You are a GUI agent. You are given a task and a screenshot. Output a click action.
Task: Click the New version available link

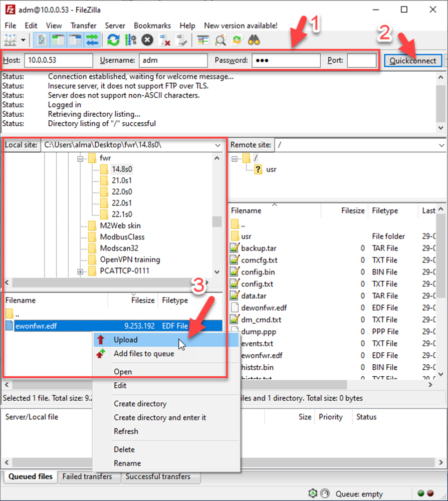click(241, 26)
